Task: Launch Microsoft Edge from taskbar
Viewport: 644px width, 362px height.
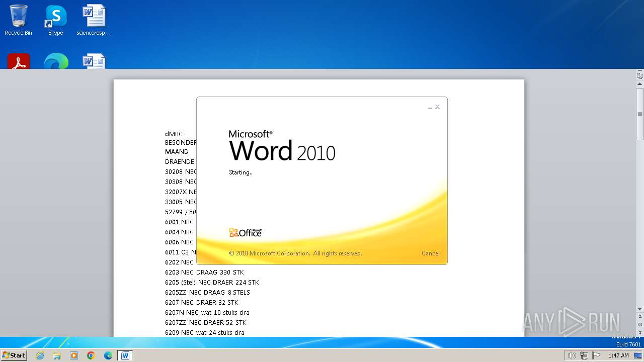Action: 108,355
